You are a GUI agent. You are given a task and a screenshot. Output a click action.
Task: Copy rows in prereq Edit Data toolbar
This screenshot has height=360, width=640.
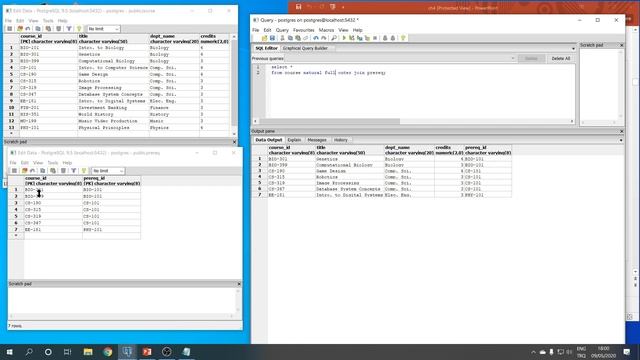[x=43, y=171]
